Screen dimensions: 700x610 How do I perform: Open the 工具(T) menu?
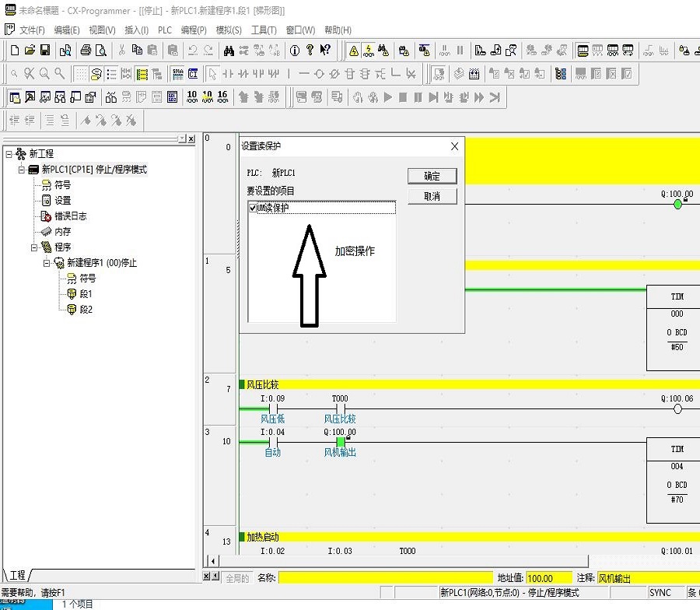pos(264,30)
